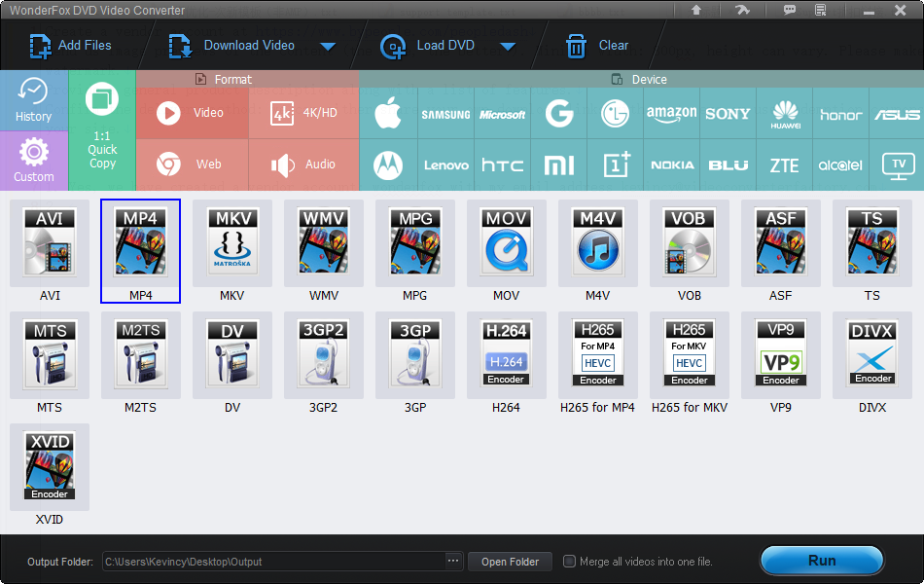Click the Load DVD button
The image size is (924, 584).
tap(427, 46)
